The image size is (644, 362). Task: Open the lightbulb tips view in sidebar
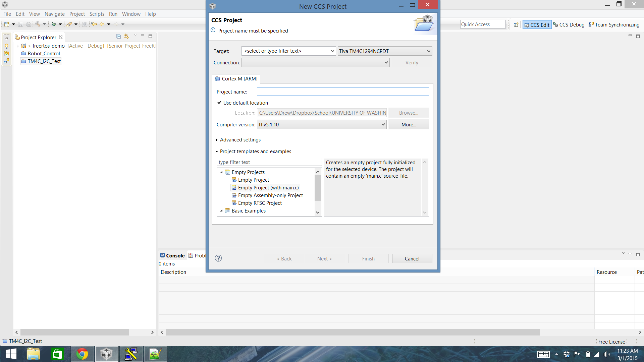(x=6, y=46)
